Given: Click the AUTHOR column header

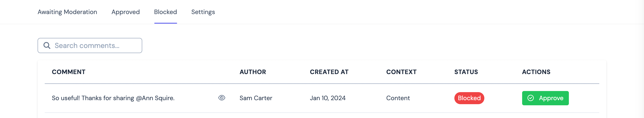Looking at the screenshot, I should [x=252, y=72].
